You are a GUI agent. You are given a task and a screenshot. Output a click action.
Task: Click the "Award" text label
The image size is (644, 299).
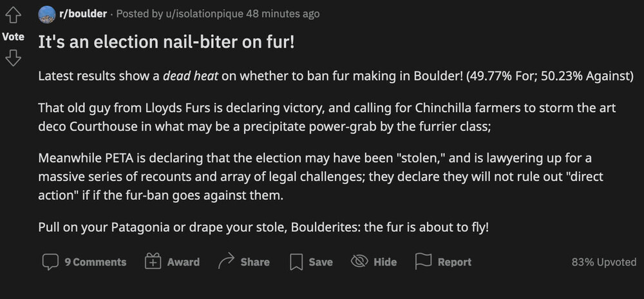183,262
